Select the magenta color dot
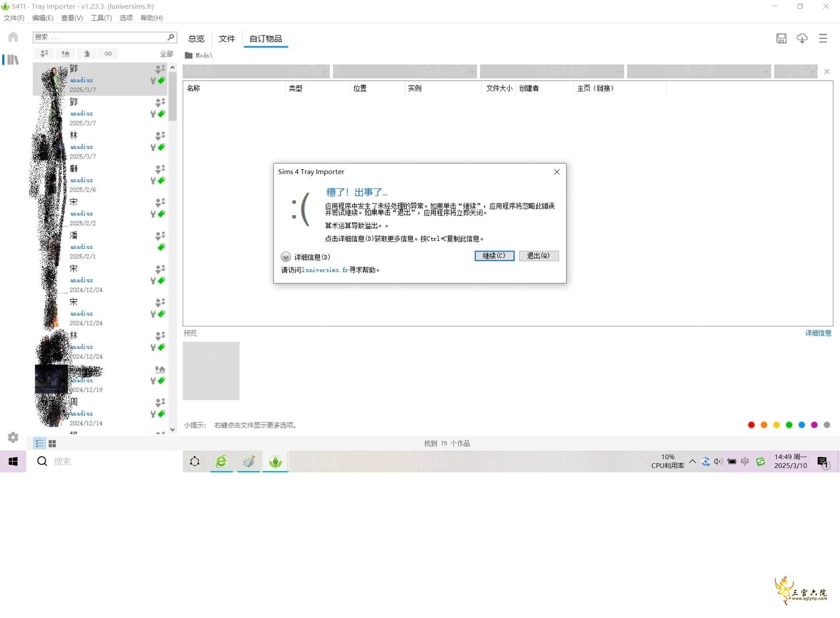The image size is (840, 618). tap(814, 425)
